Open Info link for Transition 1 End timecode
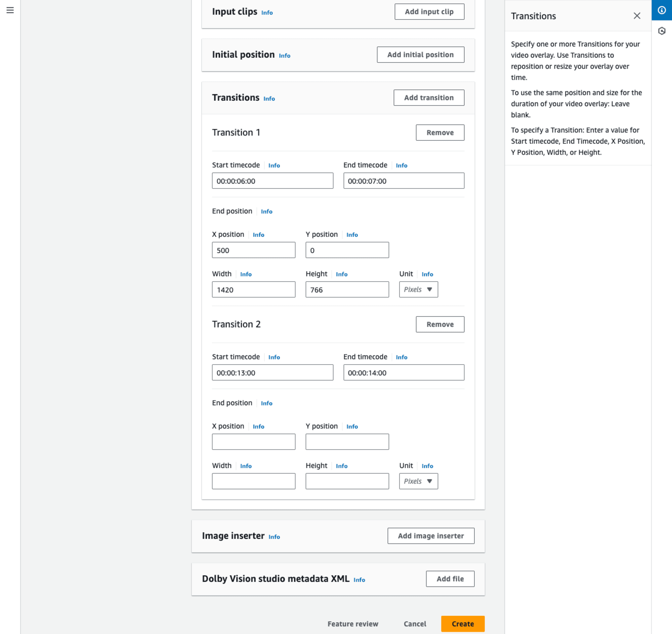 pos(402,166)
